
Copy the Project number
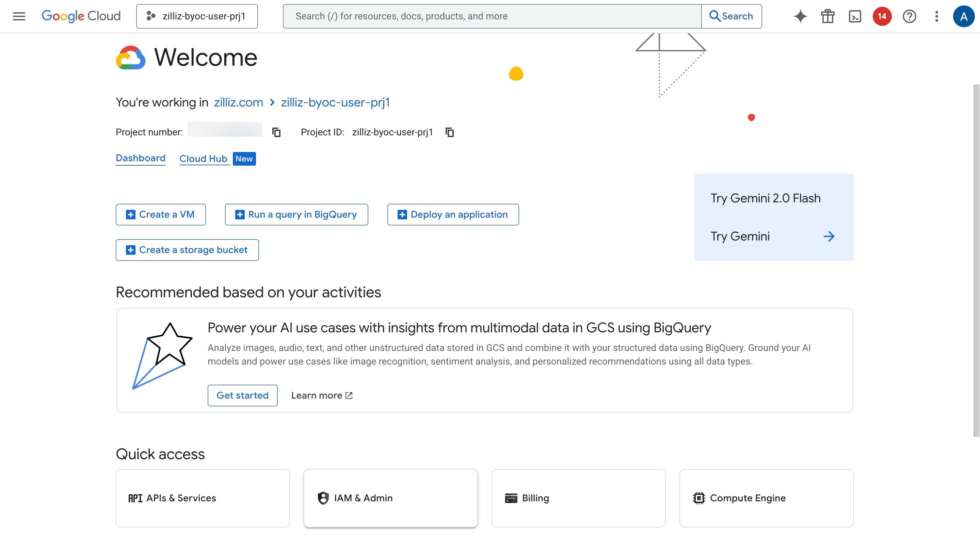click(x=277, y=132)
